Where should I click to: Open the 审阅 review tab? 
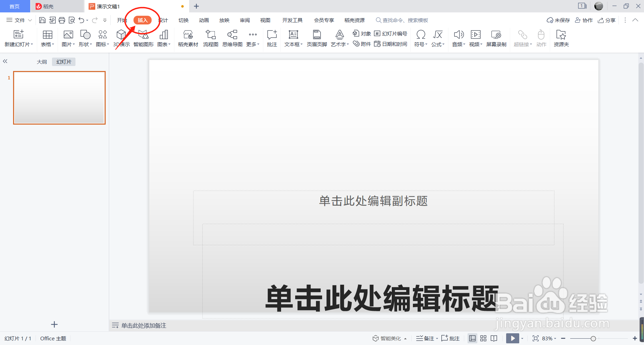pos(245,20)
